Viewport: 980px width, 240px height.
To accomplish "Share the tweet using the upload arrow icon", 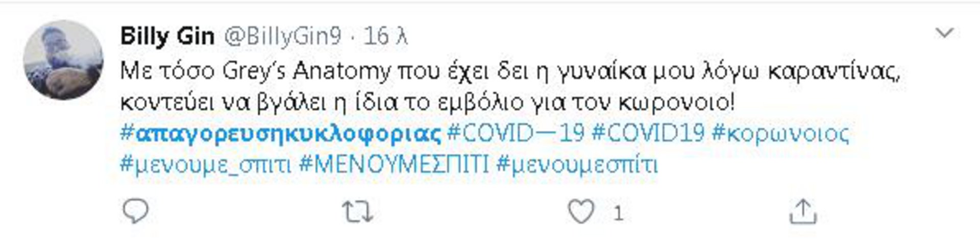I will [x=803, y=212].
